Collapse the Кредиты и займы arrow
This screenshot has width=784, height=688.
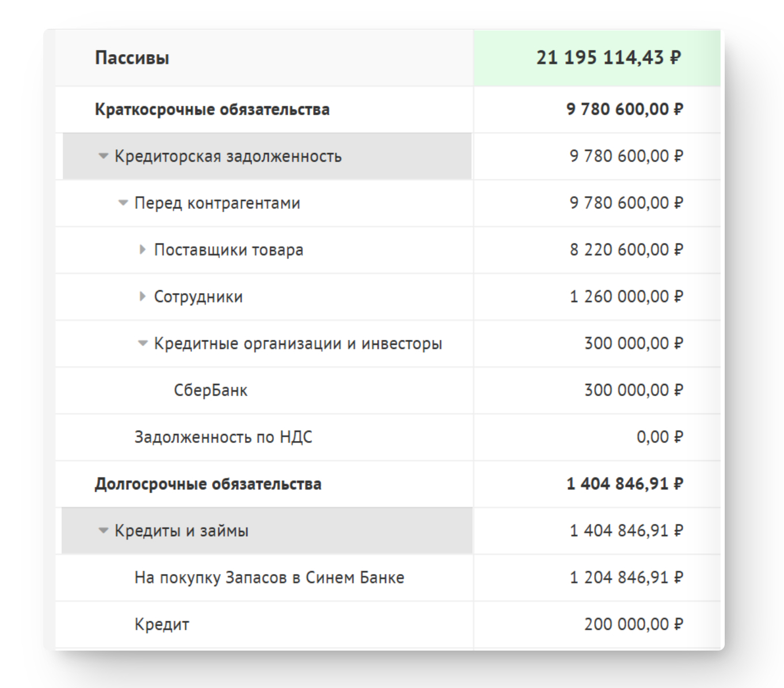point(103,530)
